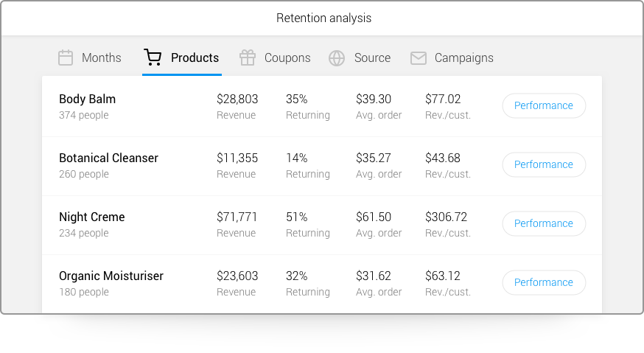Image resolution: width=644 pixels, height=353 pixels.
Task: Go to the Source tab
Action: [372, 57]
